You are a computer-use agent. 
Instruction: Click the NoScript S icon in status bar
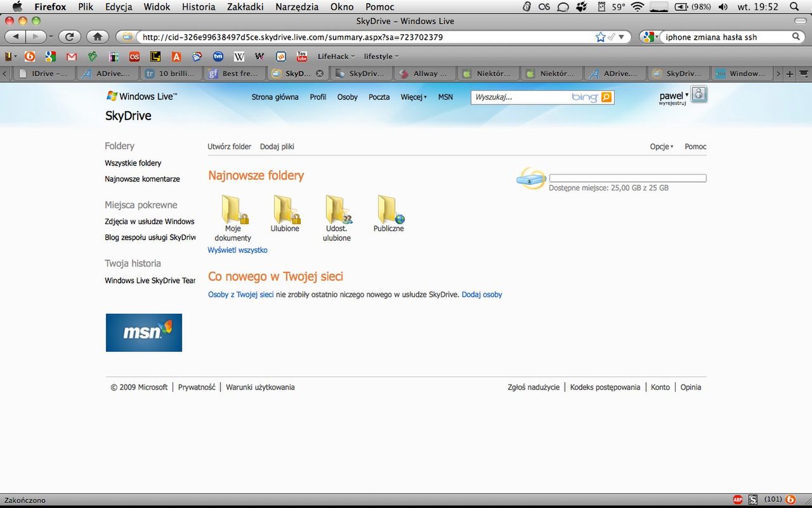[x=753, y=500]
